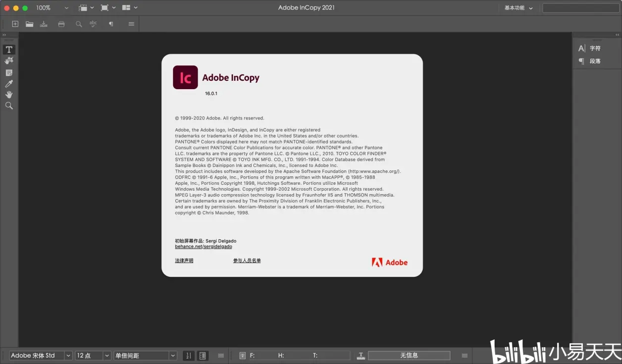
Task: Select the Note tool
Action: (x=9, y=73)
